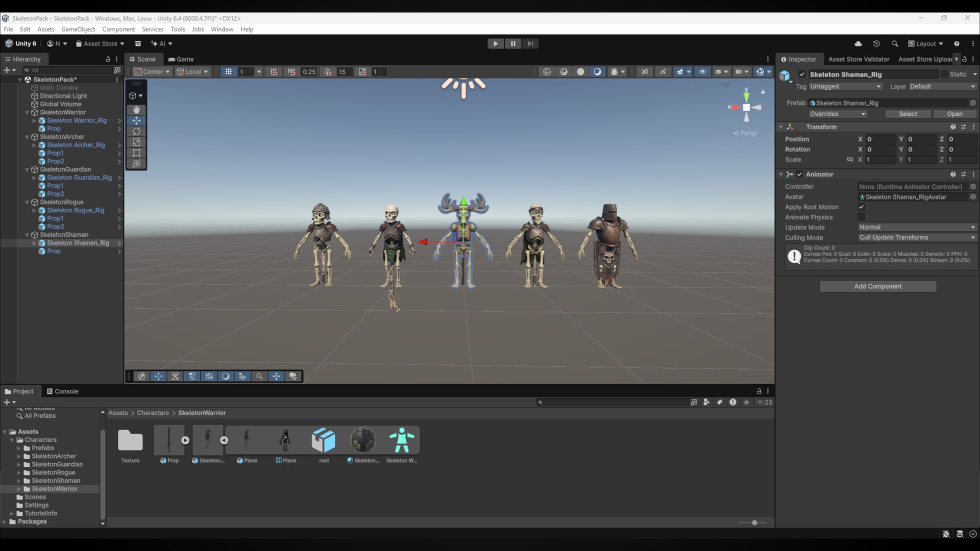Toggle Skeleton Shaman_Rig active checkbox
The height and width of the screenshot is (551, 980).
[x=802, y=74]
